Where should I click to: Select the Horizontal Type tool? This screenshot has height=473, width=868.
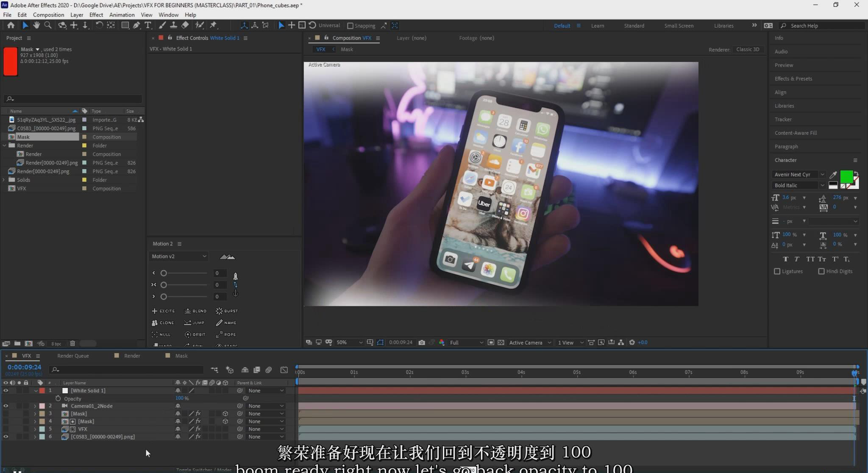(x=147, y=25)
